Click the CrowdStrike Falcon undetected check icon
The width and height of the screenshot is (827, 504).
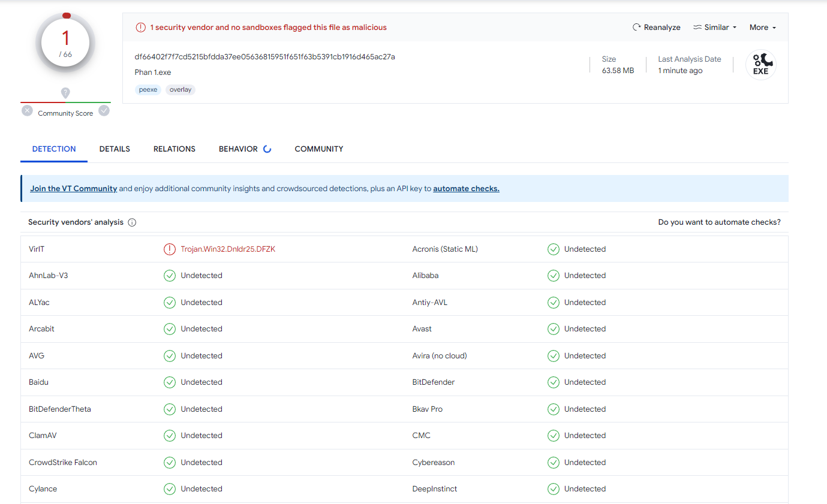(170, 463)
